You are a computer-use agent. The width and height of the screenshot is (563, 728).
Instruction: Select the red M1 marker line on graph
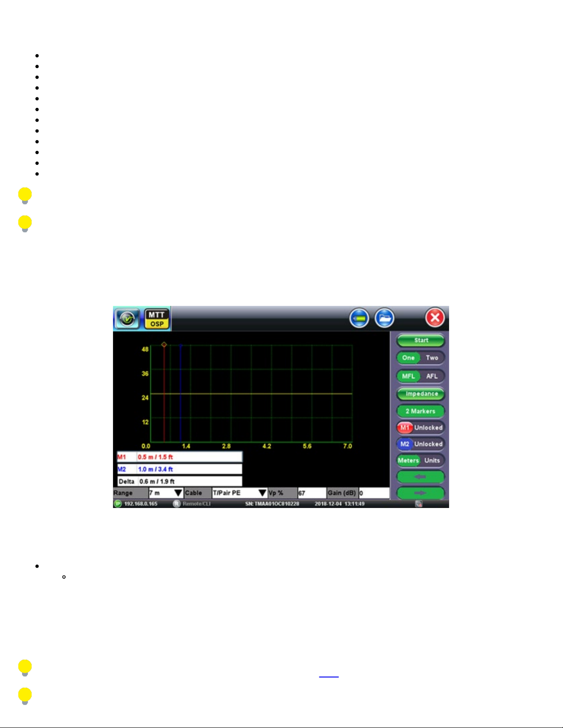tap(164, 394)
